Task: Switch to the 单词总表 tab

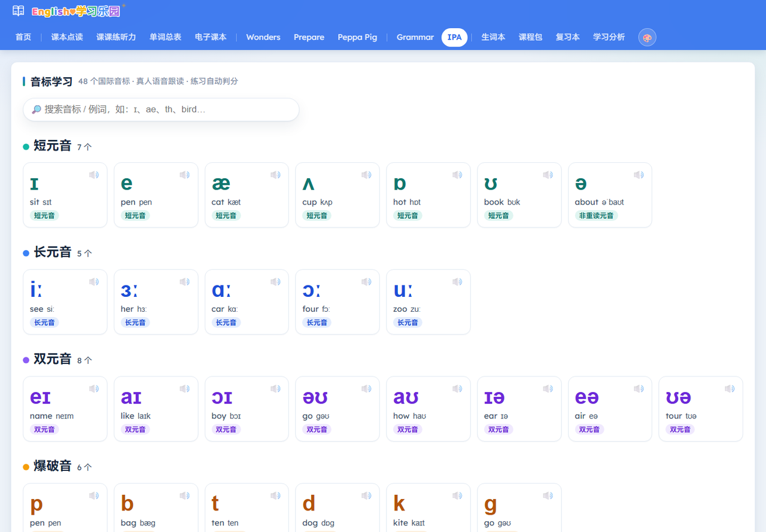Action: pos(165,37)
